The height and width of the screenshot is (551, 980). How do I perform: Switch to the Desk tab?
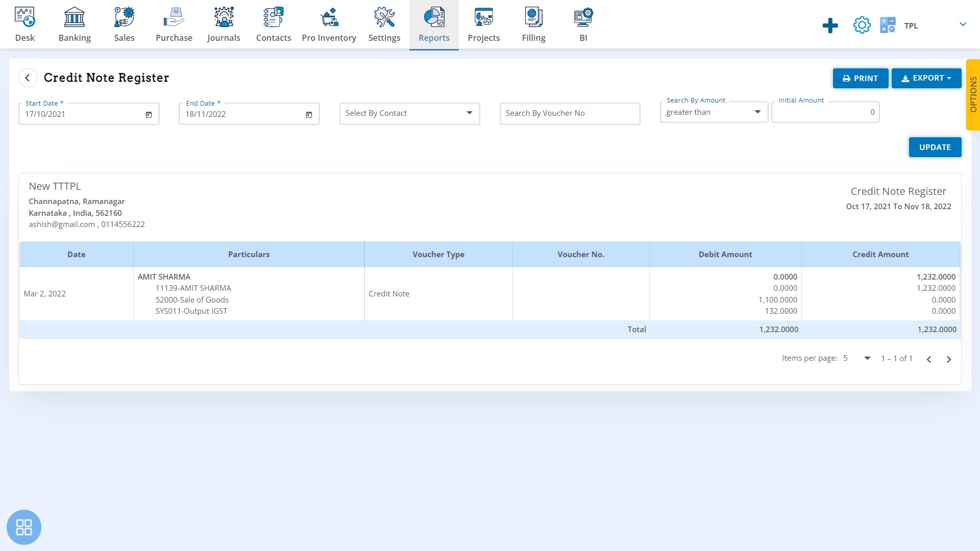click(x=24, y=24)
